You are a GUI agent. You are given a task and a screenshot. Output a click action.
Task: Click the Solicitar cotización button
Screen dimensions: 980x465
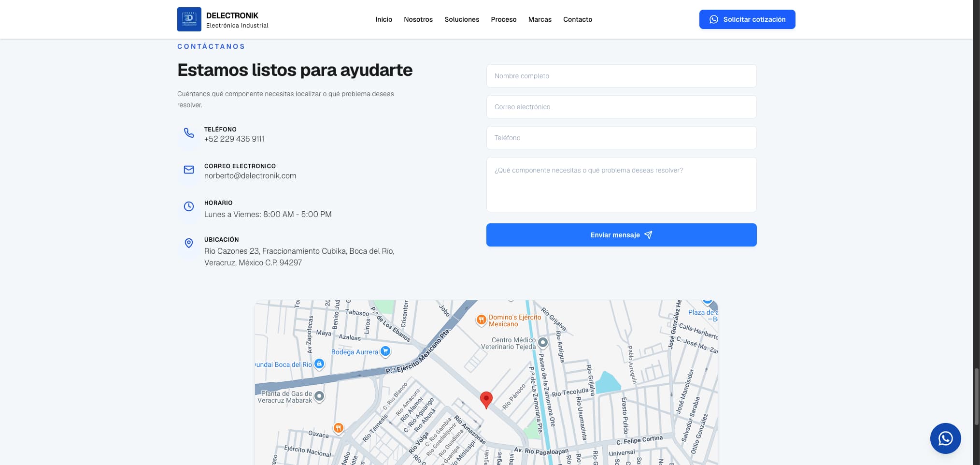747,19
